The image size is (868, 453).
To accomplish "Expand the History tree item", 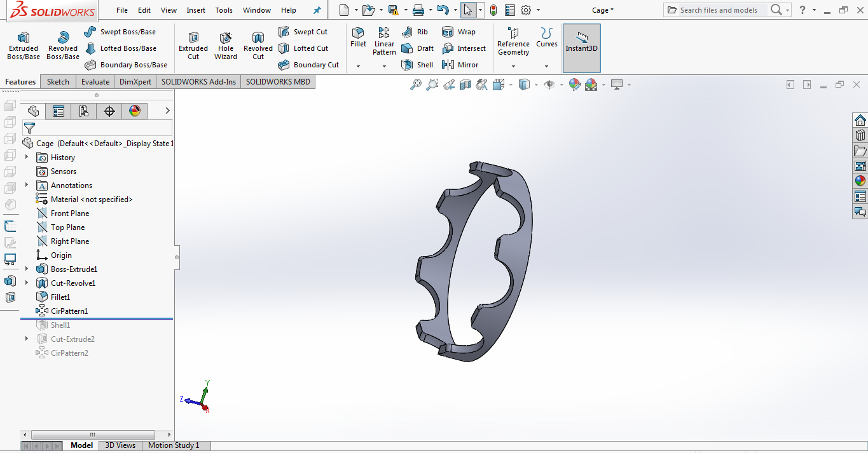I will click(x=27, y=157).
